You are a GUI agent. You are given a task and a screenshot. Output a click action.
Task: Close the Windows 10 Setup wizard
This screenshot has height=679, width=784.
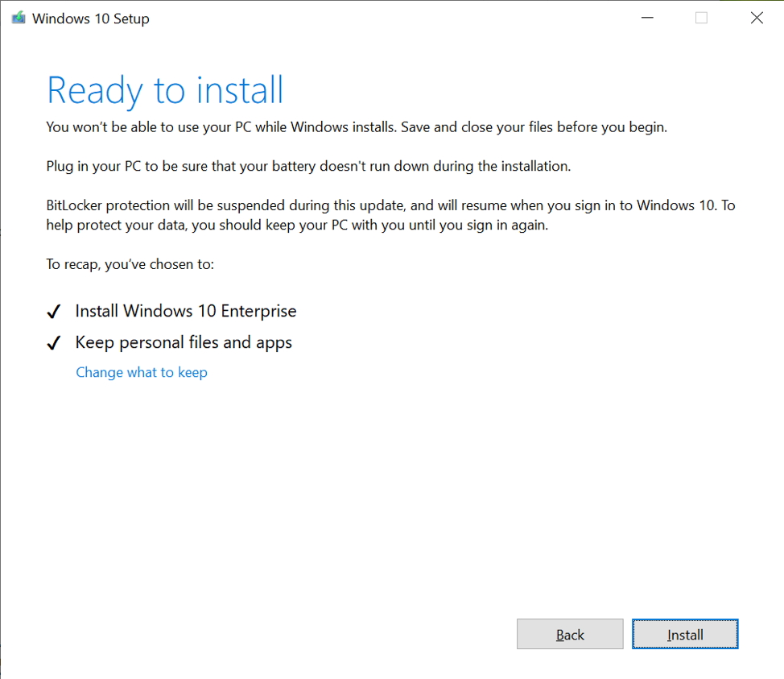tap(756, 17)
